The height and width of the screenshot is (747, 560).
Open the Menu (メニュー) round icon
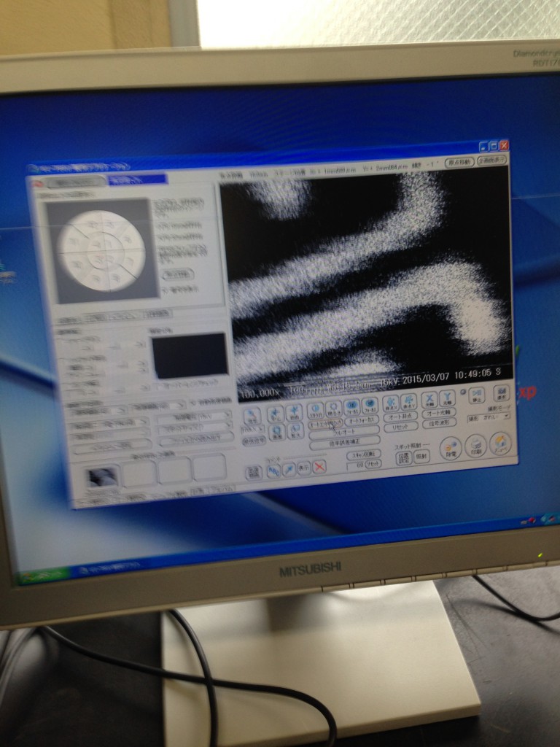pyautogui.click(x=500, y=444)
